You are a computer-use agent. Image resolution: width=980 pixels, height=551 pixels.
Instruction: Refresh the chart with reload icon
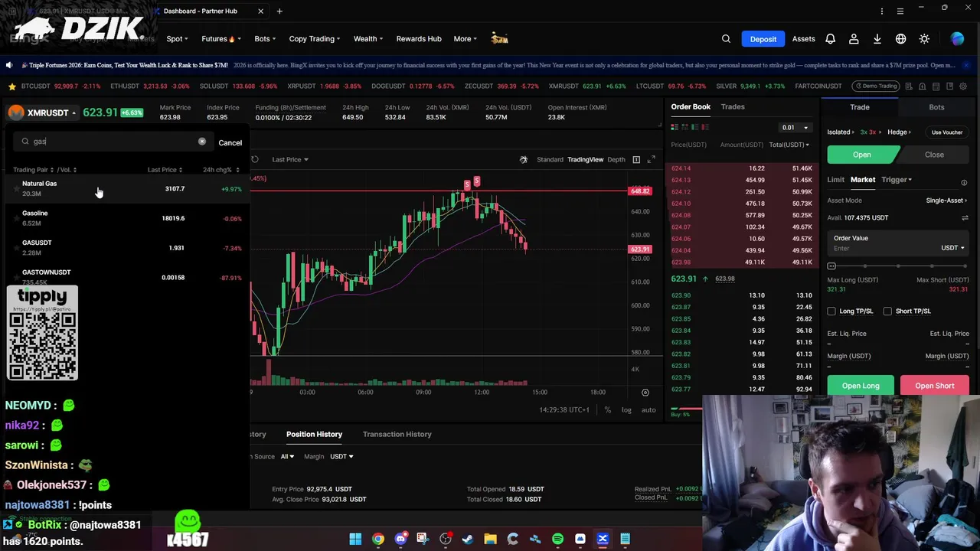point(255,159)
